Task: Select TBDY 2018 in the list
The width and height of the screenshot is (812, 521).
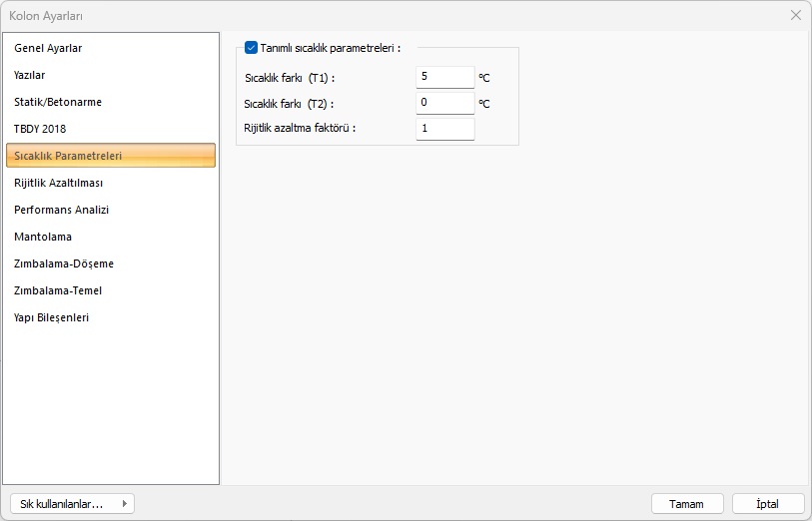Action: coord(40,129)
